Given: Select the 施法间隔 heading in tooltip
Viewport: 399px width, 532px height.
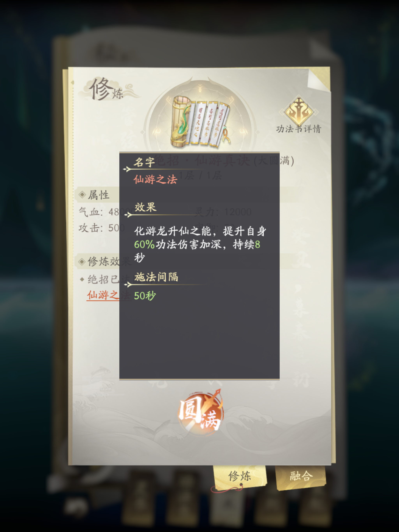Looking at the screenshot, I should coord(156,277).
